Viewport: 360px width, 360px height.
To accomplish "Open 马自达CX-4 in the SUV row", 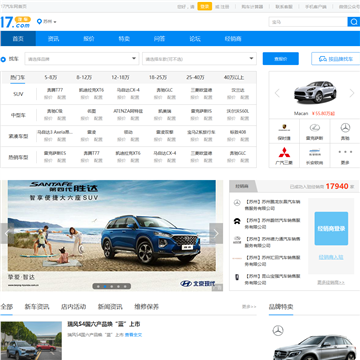I will pyautogui.click(x=128, y=90).
